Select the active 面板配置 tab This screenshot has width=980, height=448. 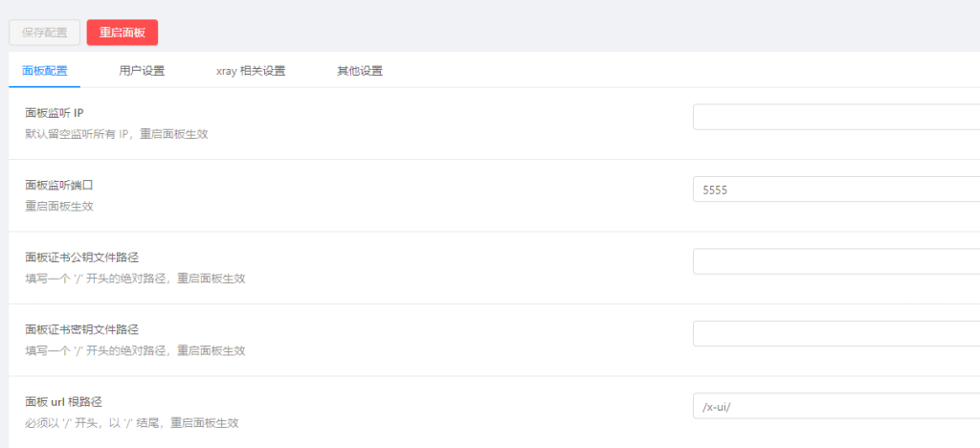pyautogui.click(x=44, y=71)
